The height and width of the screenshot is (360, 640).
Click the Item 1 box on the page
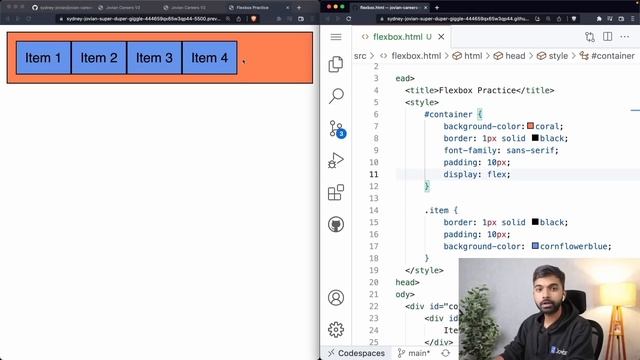(x=43, y=58)
